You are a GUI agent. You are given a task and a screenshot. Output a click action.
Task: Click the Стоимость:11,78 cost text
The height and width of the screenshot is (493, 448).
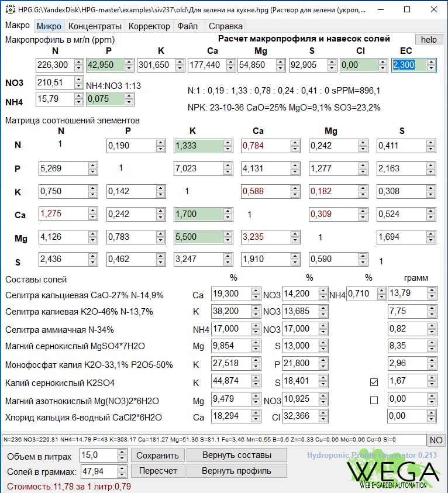[x=69, y=487]
